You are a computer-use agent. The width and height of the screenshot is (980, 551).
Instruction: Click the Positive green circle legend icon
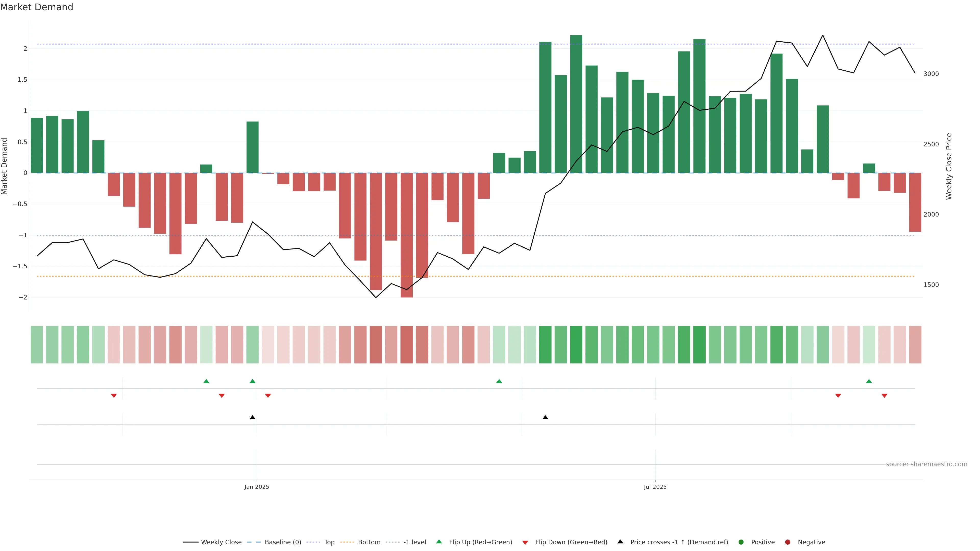pos(741,542)
